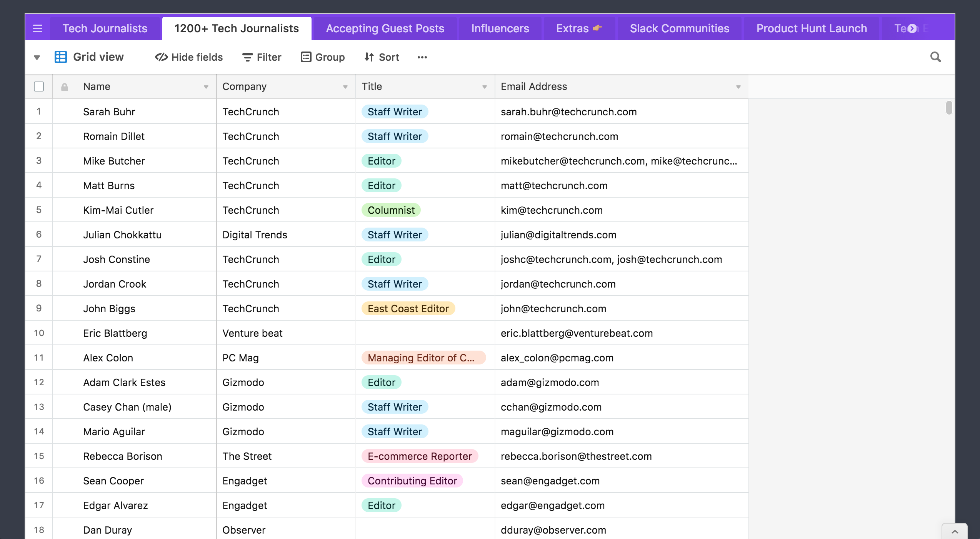This screenshot has width=980, height=539.
Task: Select the John Biggs name cell
Action: 135,309
